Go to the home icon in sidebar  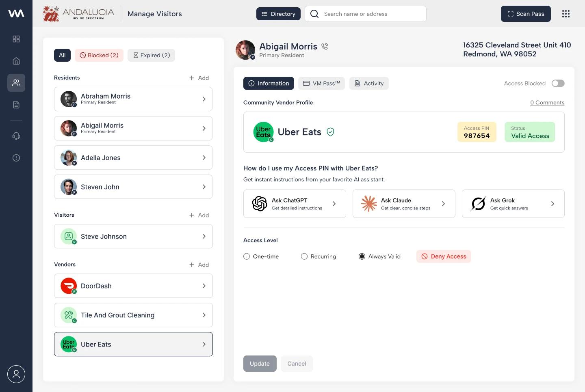16,61
